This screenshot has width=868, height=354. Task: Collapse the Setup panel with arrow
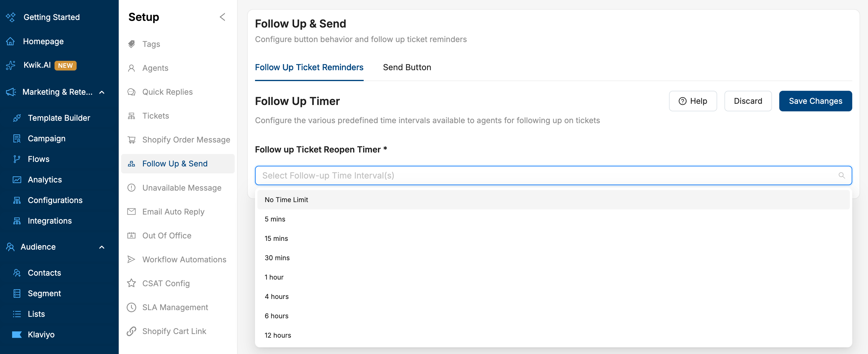(x=222, y=17)
